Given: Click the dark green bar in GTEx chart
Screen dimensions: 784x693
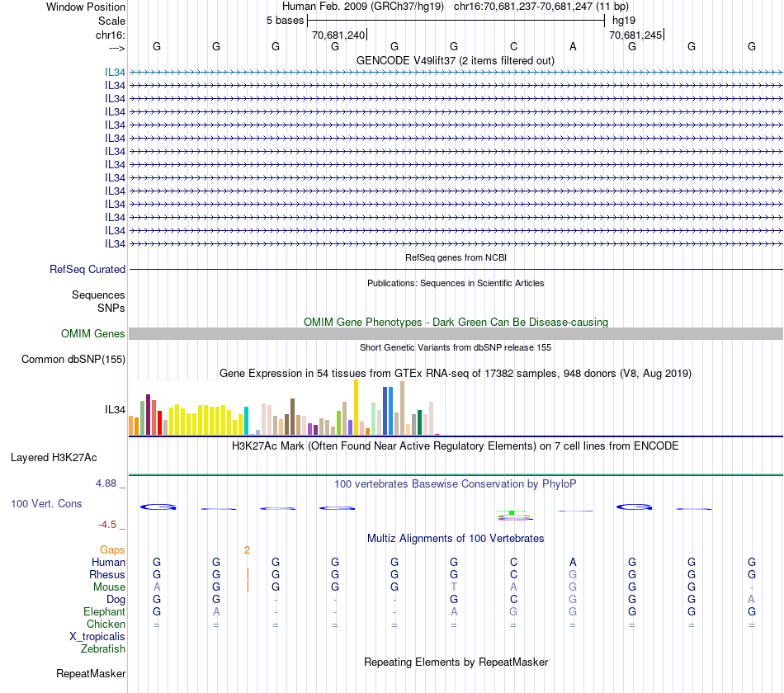Looking at the screenshot, I should [x=419, y=422].
